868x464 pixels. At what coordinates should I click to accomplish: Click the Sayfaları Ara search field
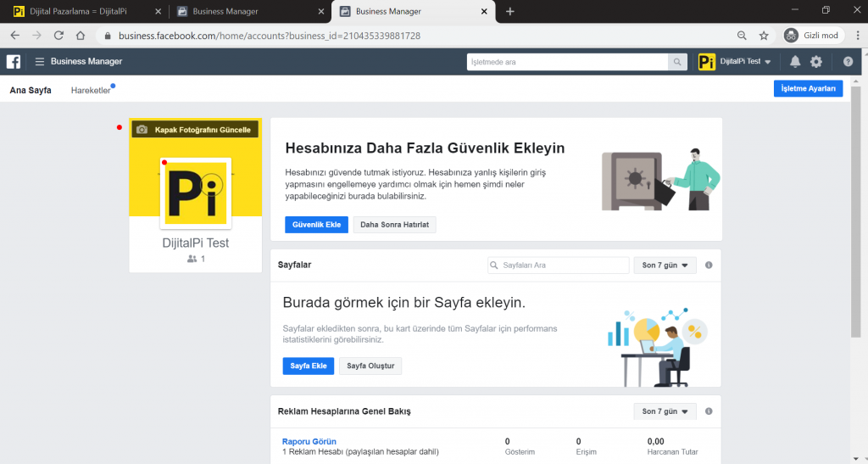tap(558, 266)
